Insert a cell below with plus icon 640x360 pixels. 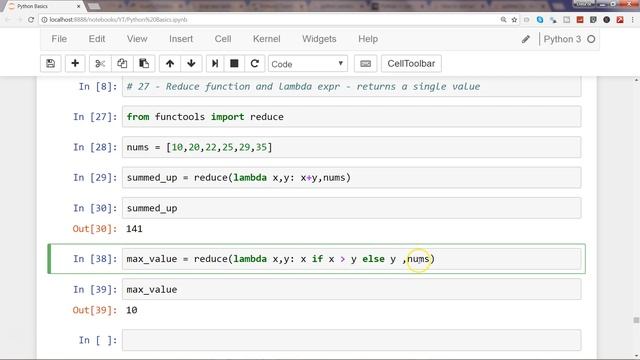(75, 64)
